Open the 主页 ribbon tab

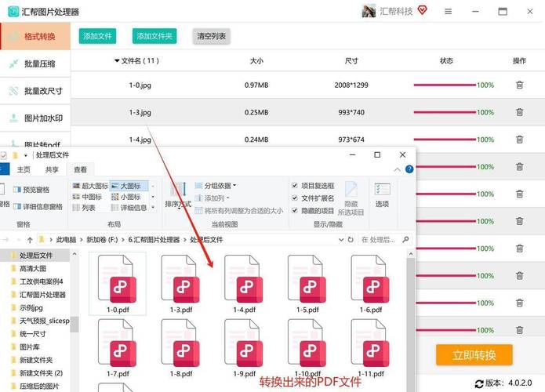click(x=24, y=169)
